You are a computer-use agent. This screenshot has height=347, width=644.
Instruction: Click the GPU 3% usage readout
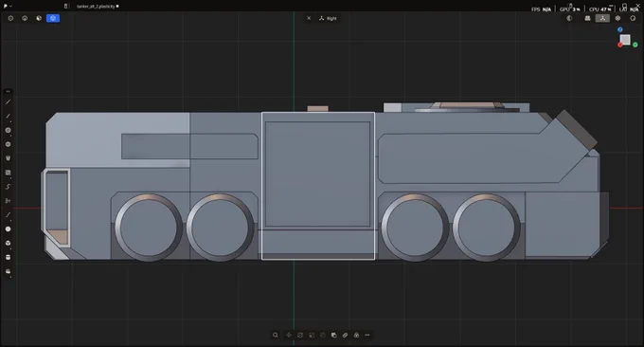coord(570,9)
